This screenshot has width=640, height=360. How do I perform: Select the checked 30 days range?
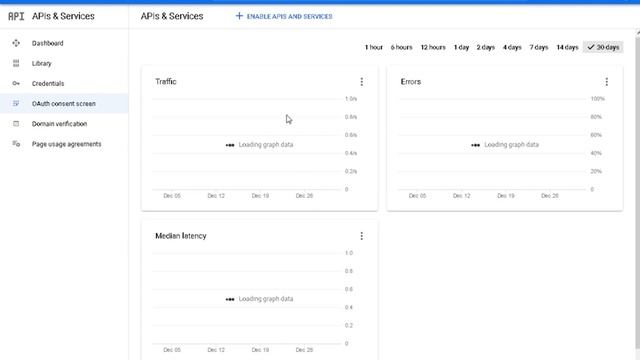(603, 47)
